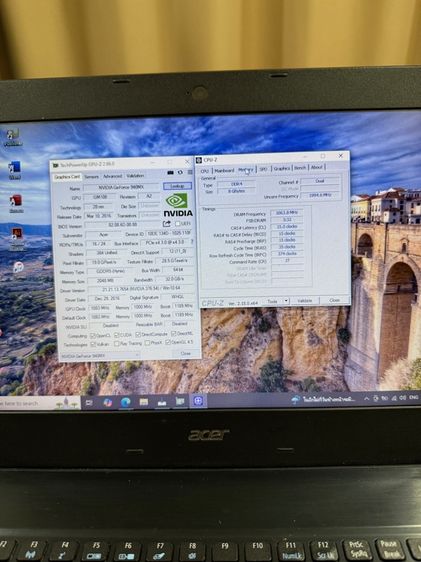Toggle the PhysX checkbox
Viewport: 421px width, 562px height.
[147, 343]
